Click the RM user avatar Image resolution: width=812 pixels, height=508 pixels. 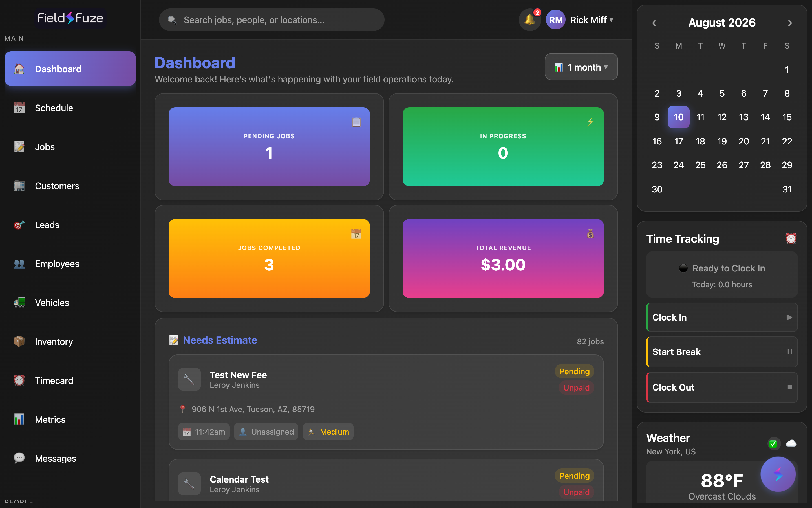[556, 20]
